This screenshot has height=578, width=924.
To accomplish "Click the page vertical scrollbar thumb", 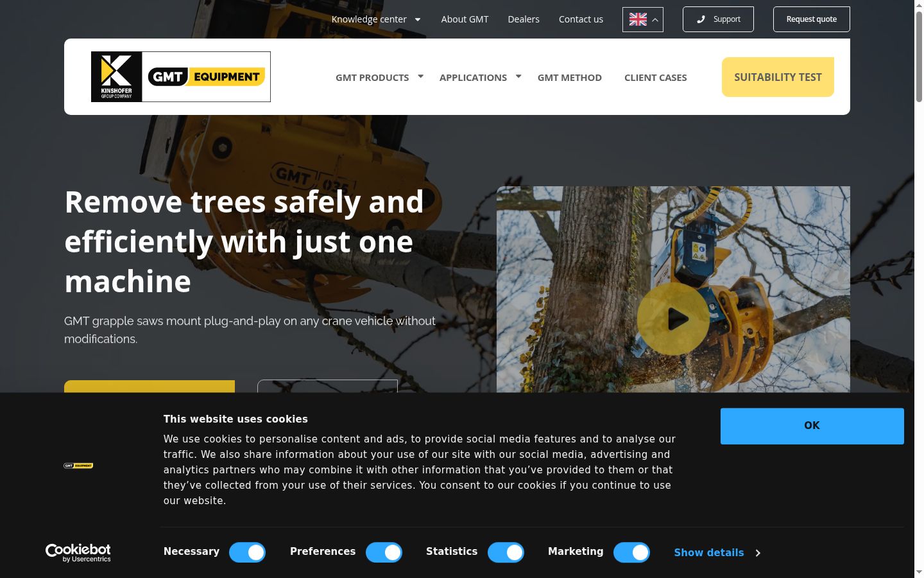I will pos(919,57).
